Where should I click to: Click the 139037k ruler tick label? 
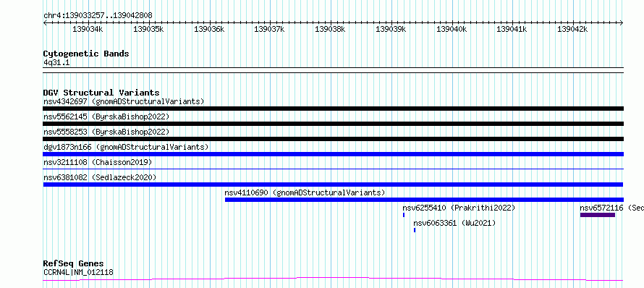point(269,29)
